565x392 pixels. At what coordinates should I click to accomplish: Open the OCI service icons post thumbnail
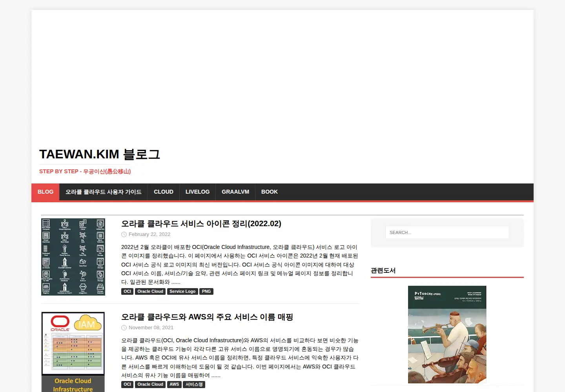(x=73, y=257)
